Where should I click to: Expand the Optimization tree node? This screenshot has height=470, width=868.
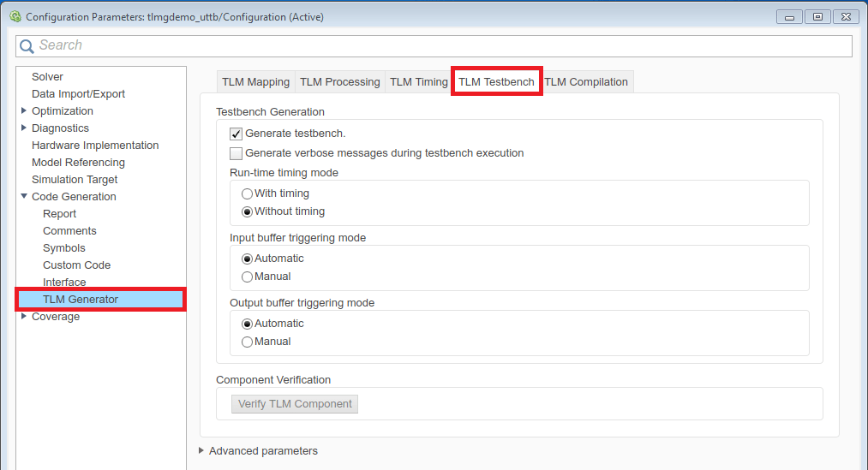[x=24, y=111]
